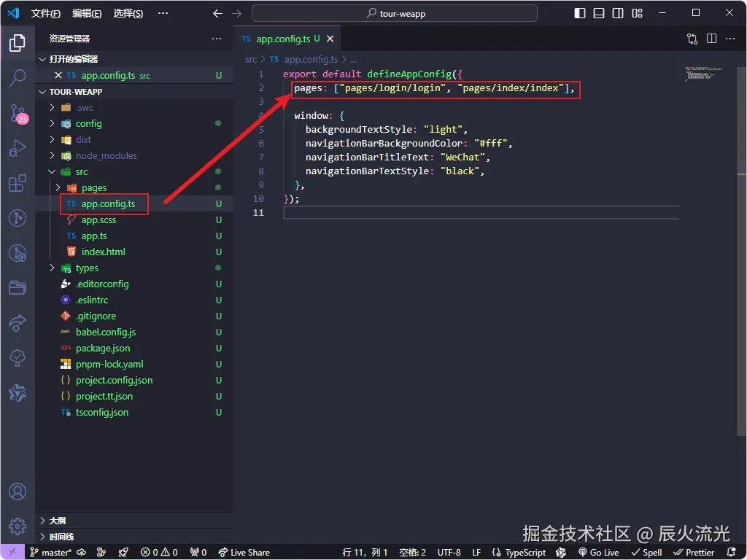Viewport: 747px width, 560px height.
Task: Open the Manage gear icon
Action: point(18,526)
